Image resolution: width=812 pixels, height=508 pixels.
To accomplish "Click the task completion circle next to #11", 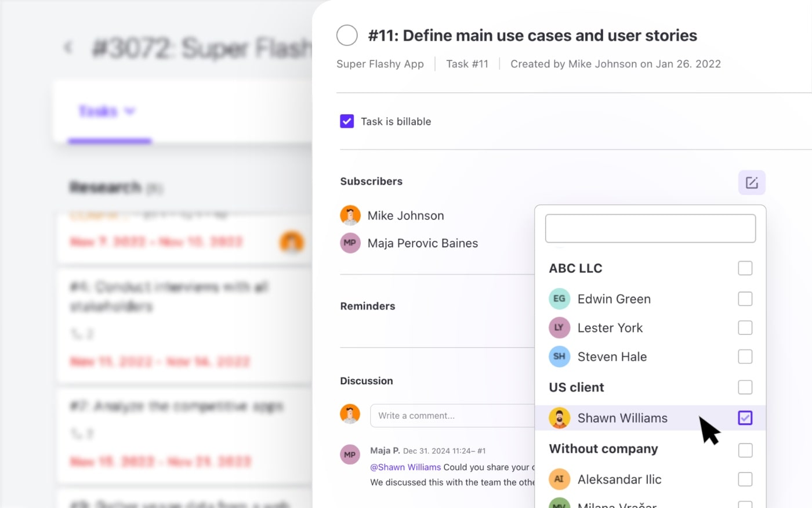I will [x=347, y=35].
